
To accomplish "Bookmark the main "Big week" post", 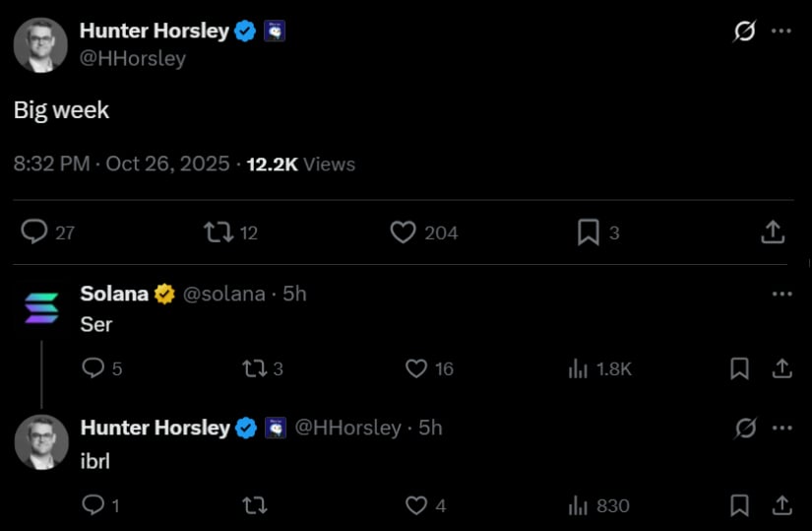I will pos(588,232).
